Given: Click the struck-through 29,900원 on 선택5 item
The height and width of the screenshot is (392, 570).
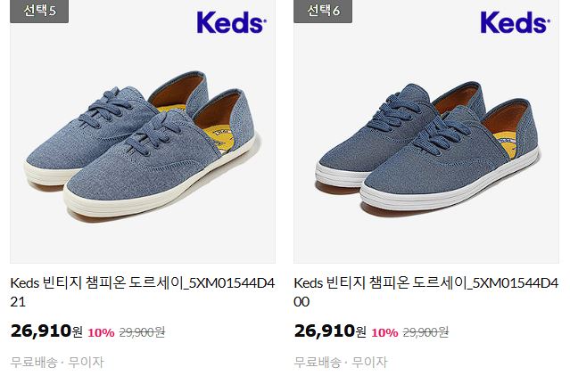Looking at the screenshot, I should coord(142,331).
